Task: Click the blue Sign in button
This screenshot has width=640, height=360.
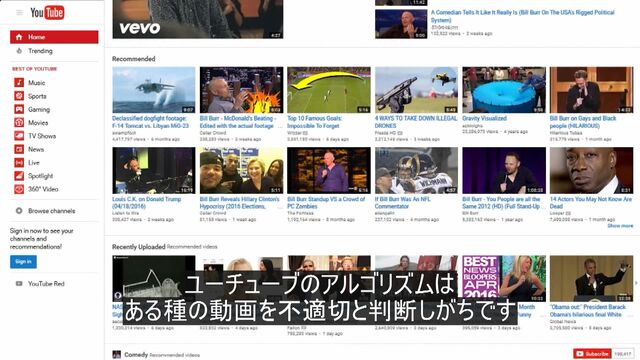Action: click(23, 262)
